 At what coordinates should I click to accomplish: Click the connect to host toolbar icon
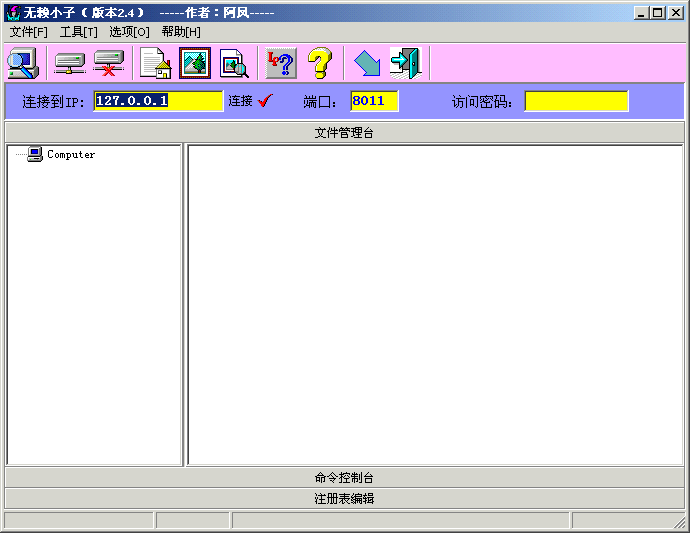pyautogui.click(x=70, y=63)
